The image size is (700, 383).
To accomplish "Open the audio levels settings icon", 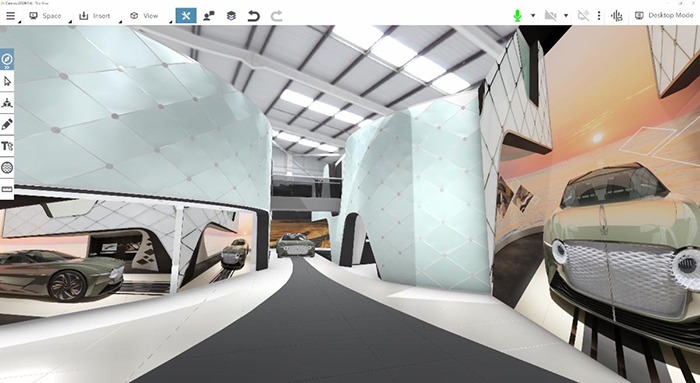I will pyautogui.click(x=617, y=16).
